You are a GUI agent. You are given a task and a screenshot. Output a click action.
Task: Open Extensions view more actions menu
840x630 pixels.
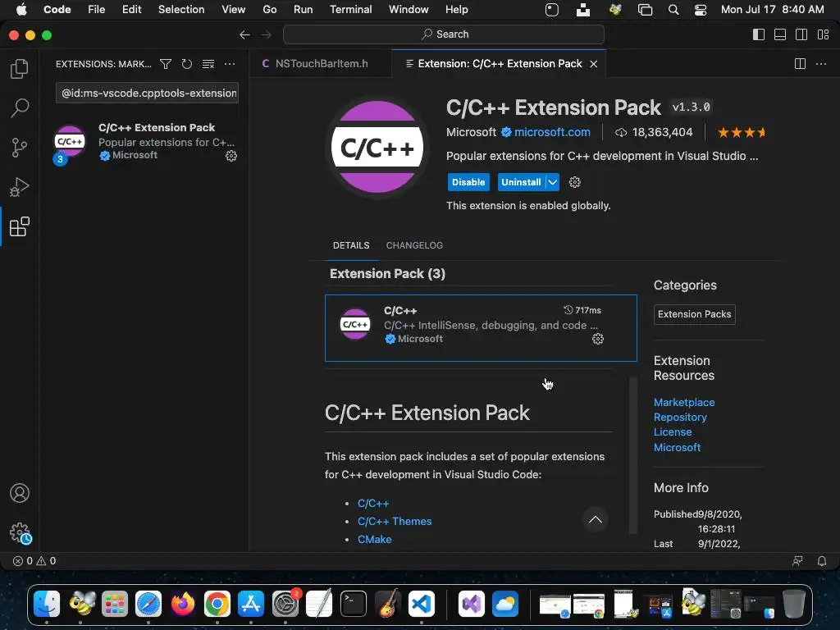point(230,64)
